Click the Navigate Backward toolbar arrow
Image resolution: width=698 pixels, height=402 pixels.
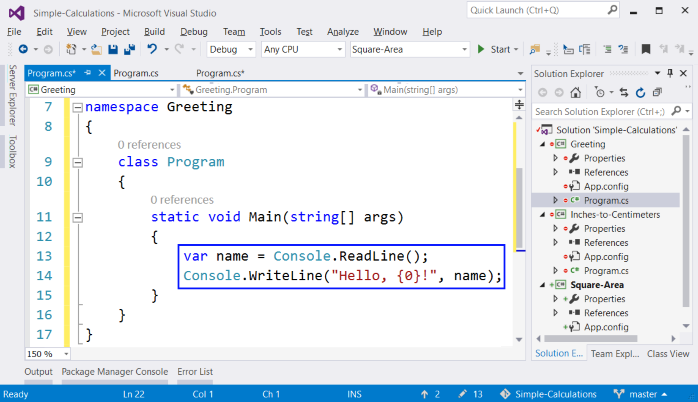[23, 49]
